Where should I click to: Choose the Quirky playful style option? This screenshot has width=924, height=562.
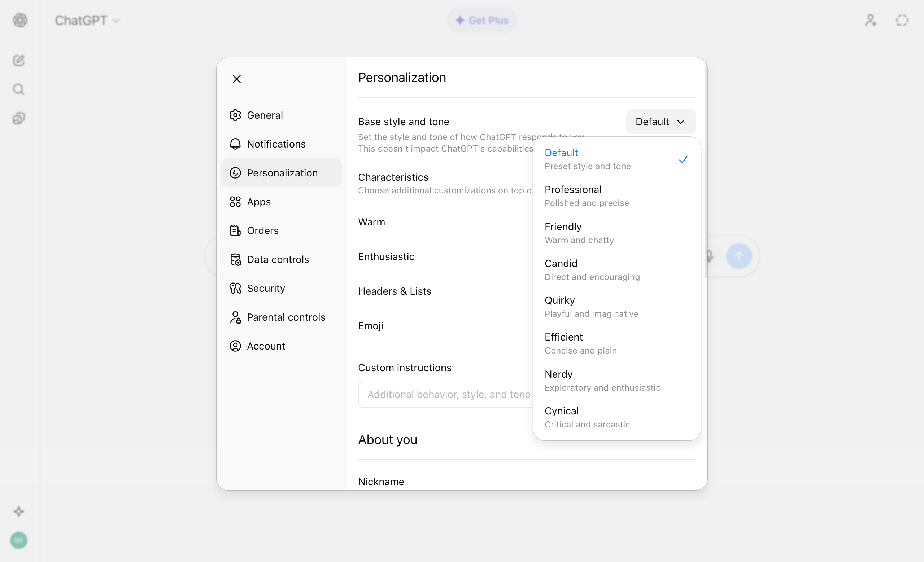pos(616,307)
